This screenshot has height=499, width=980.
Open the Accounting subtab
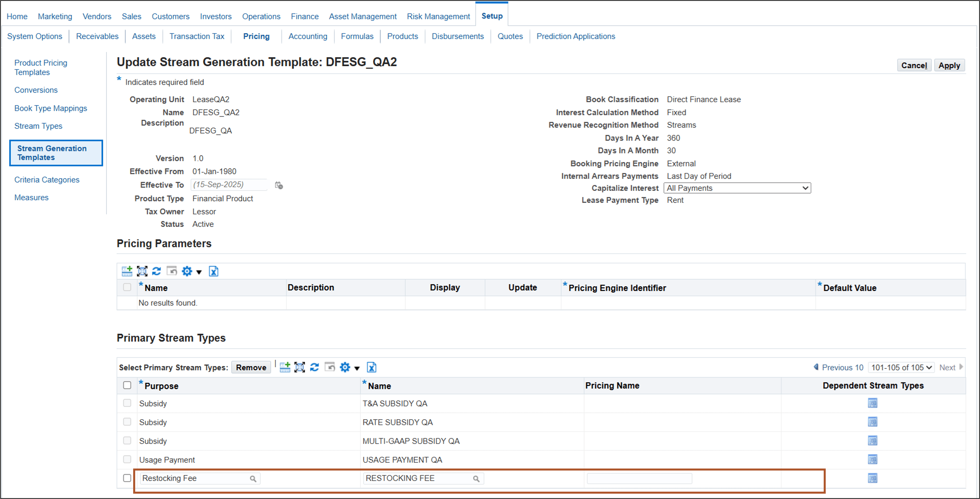(x=307, y=36)
